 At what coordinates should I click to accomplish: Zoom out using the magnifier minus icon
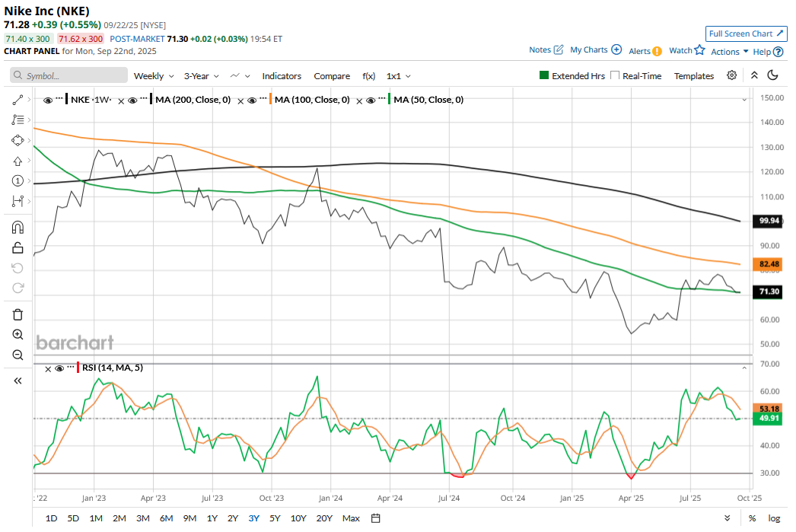[18, 355]
